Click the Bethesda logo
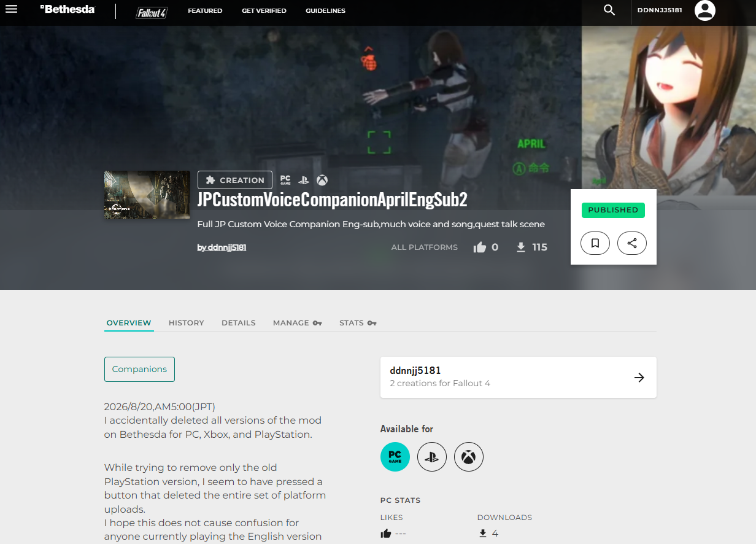Viewport: 756px width, 544px height. (67, 10)
